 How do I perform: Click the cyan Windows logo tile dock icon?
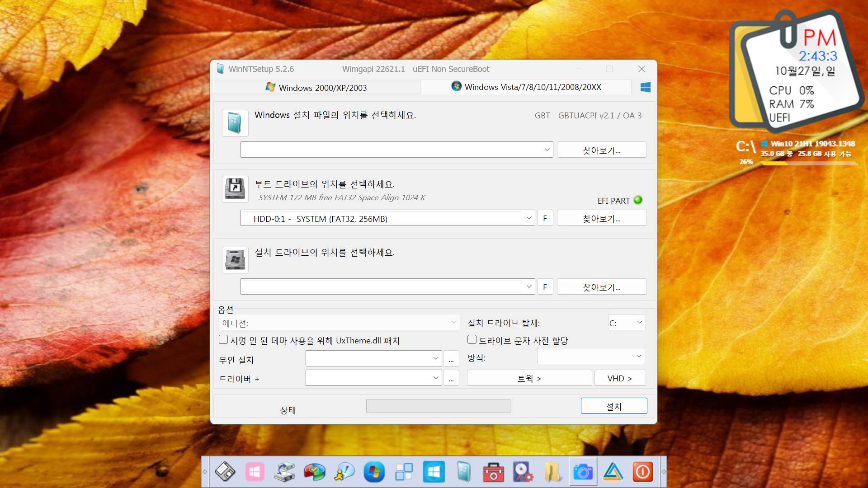[434, 472]
